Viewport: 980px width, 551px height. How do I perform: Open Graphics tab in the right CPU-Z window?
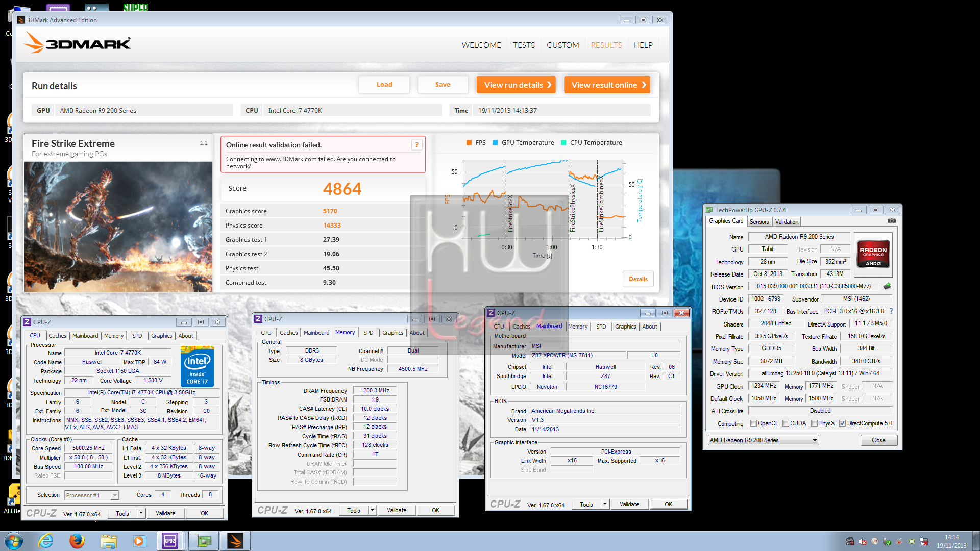pyautogui.click(x=625, y=327)
